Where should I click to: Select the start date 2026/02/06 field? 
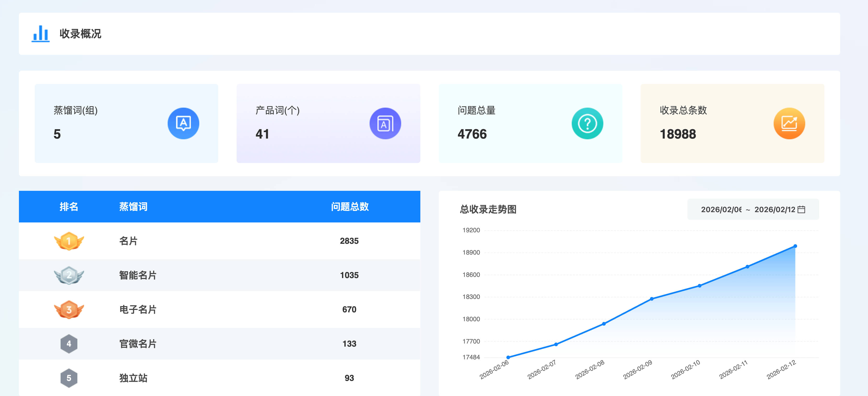point(721,210)
